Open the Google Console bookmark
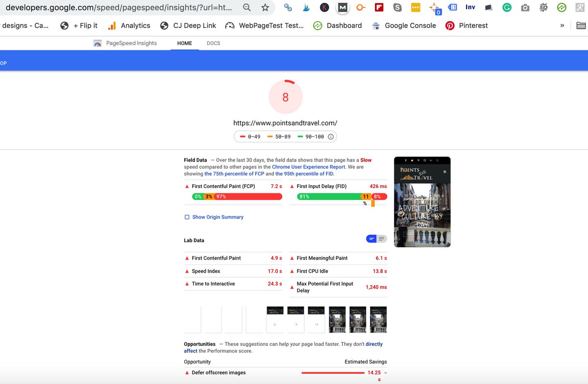Screen dimensions: 588x384 tap(404, 25)
